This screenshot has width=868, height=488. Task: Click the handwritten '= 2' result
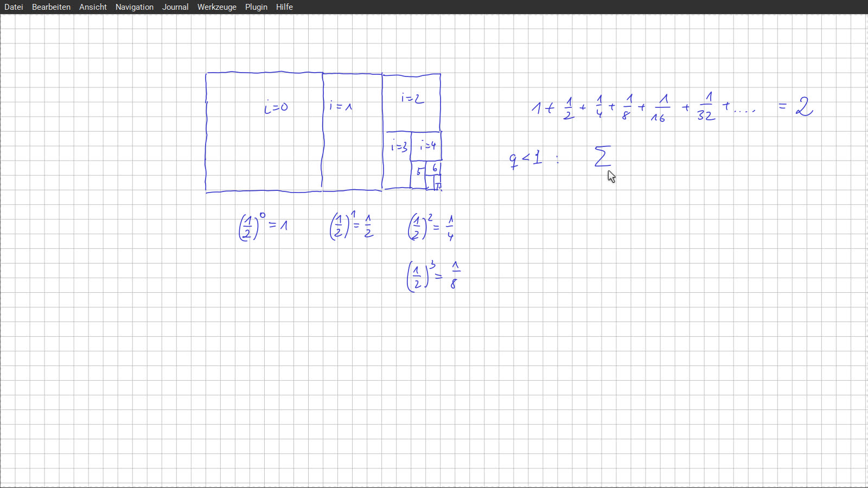(796, 106)
